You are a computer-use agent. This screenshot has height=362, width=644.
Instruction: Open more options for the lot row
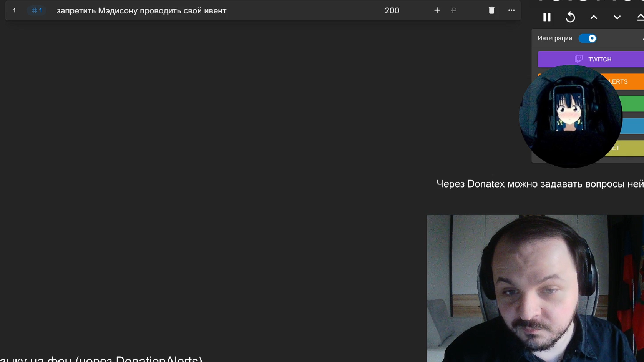coord(511,10)
